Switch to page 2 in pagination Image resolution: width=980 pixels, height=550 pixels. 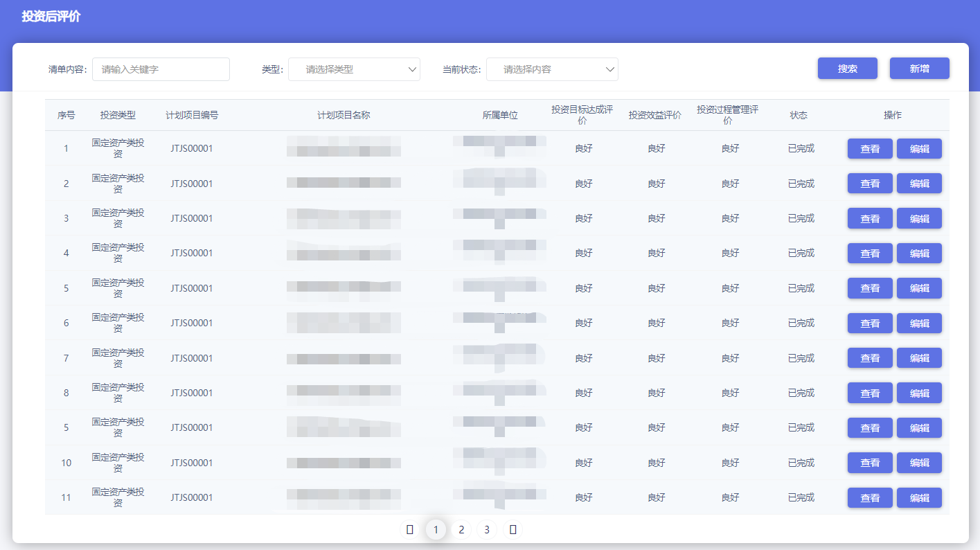[461, 530]
